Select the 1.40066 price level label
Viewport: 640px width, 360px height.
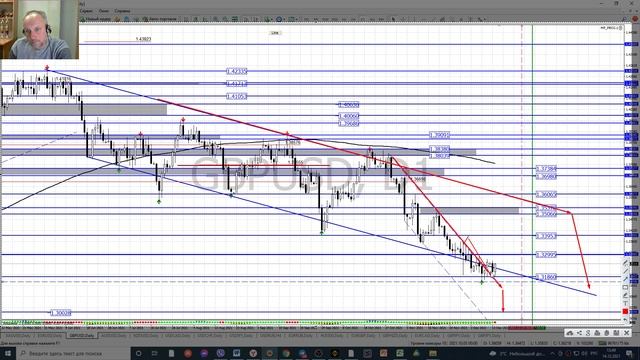(349, 116)
